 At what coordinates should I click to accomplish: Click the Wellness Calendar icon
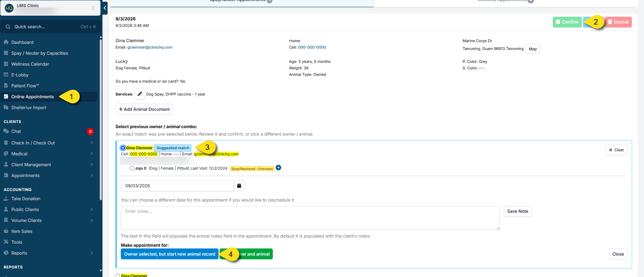coord(6,64)
